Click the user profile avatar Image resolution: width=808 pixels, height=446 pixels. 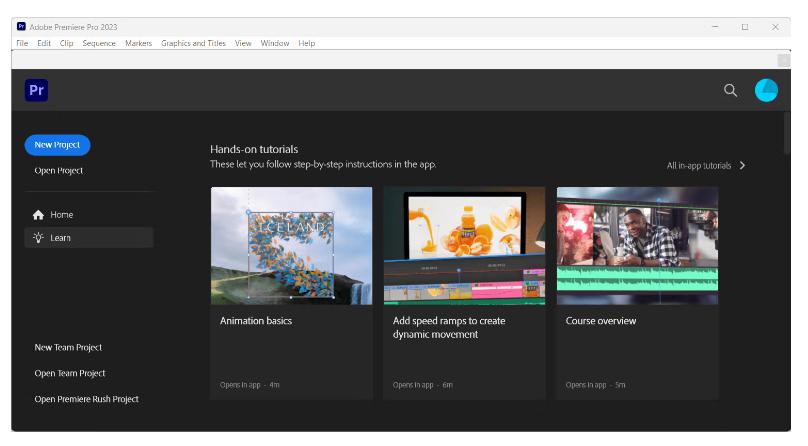click(766, 91)
